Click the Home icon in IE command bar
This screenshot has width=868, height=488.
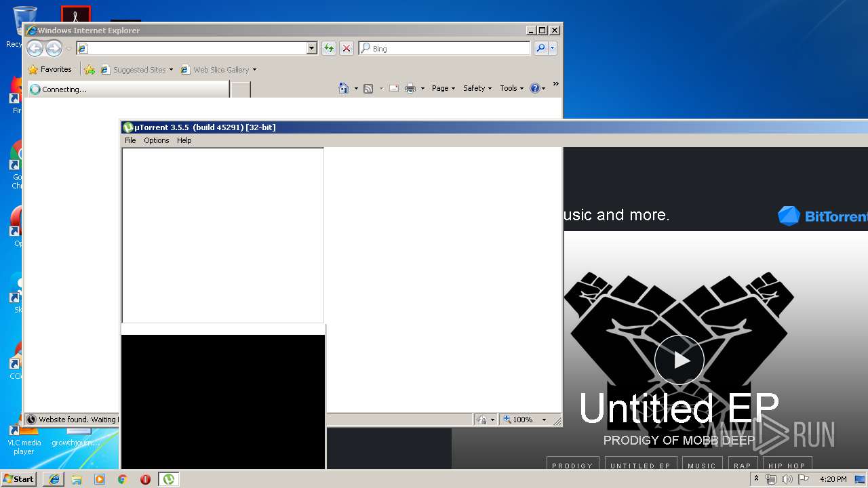point(344,88)
